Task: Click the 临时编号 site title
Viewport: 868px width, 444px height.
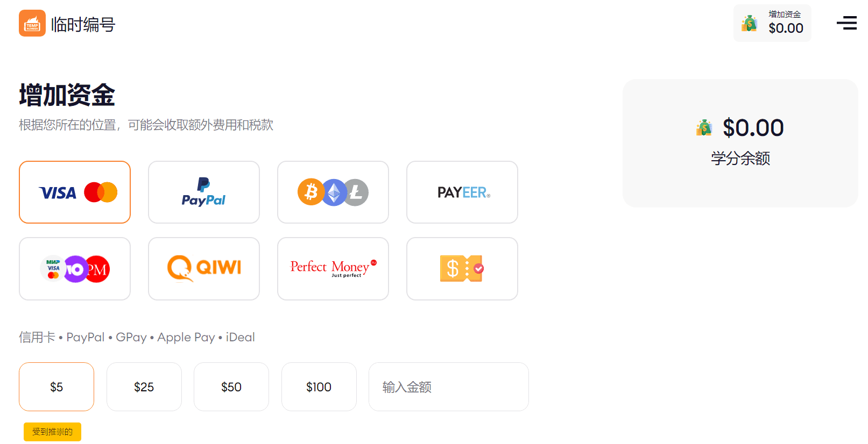Action: [x=83, y=25]
